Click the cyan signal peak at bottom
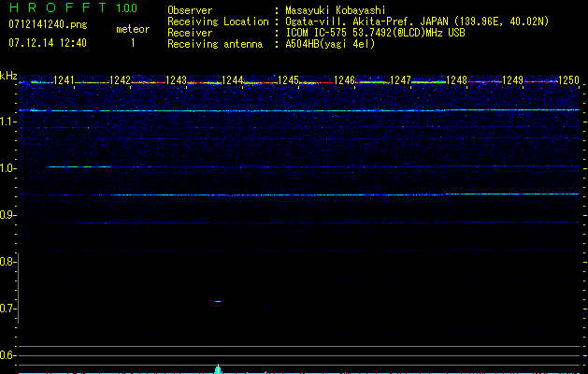 coord(218,368)
